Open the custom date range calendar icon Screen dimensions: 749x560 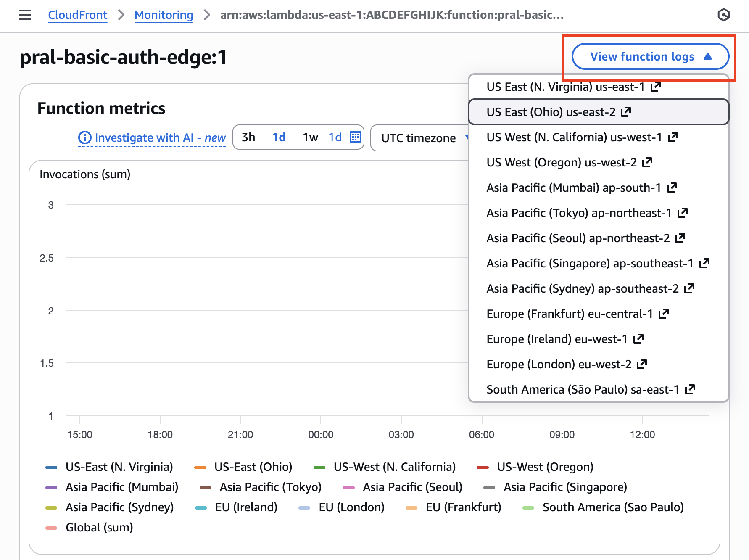(356, 137)
